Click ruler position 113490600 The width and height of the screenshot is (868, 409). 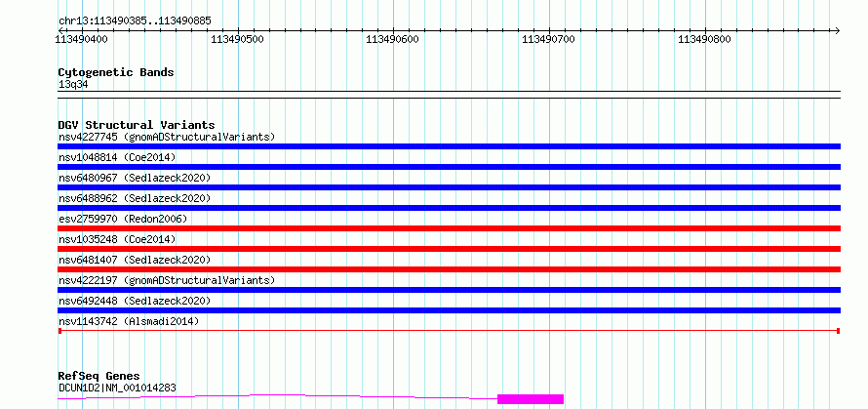pyautogui.click(x=392, y=39)
